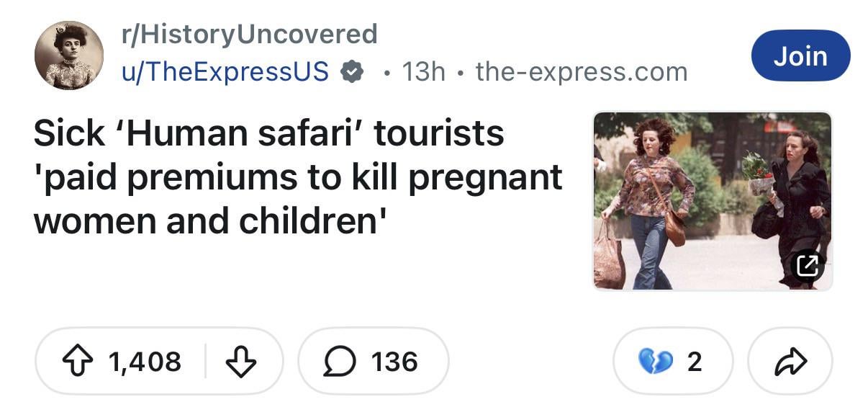
Task: Click the verified badge beside u/TheExpressUS
Action: point(351,72)
